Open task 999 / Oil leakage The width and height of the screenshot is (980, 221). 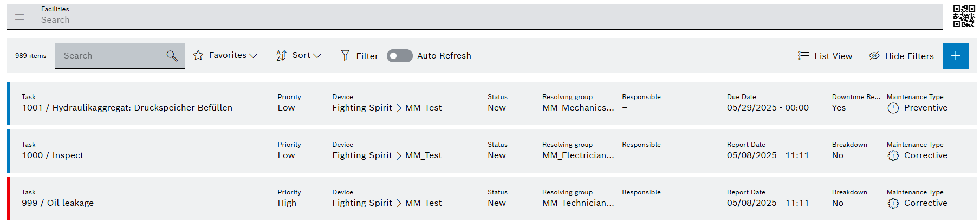point(58,203)
